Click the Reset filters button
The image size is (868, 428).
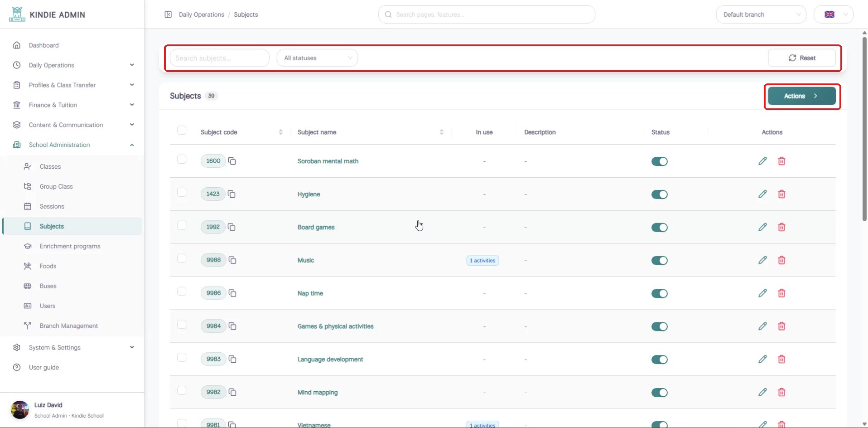(x=802, y=58)
